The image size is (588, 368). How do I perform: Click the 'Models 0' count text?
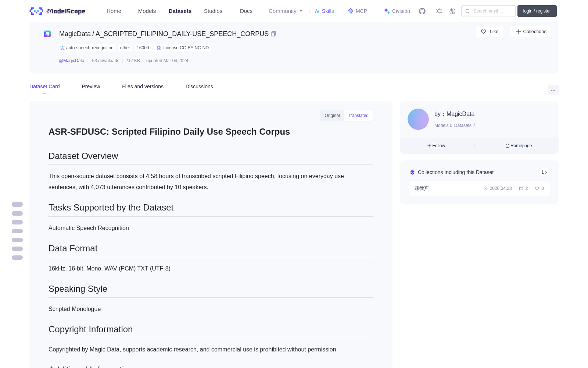[443, 125]
